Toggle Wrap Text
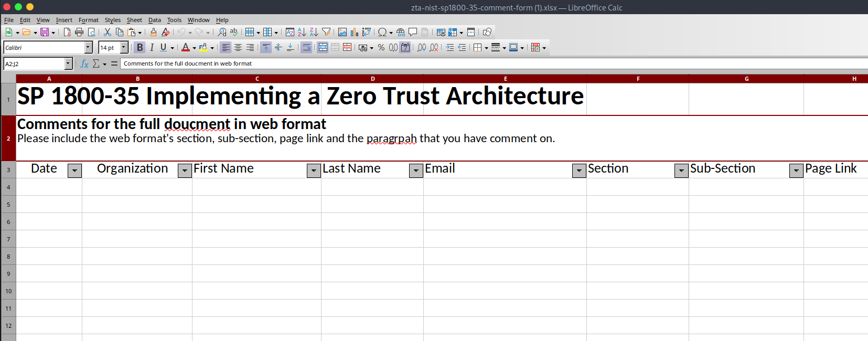Screen dimensions: 868x341 click(x=306, y=47)
